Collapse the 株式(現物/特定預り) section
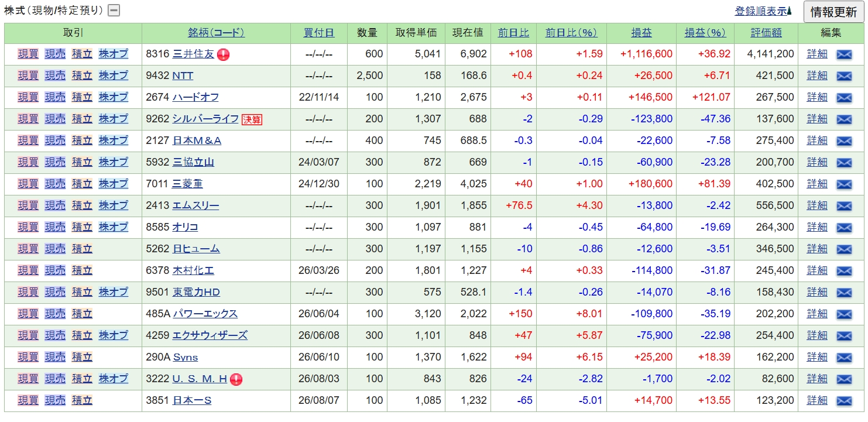Viewport: 868px width, 422px height. pyautogui.click(x=114, y=11)
